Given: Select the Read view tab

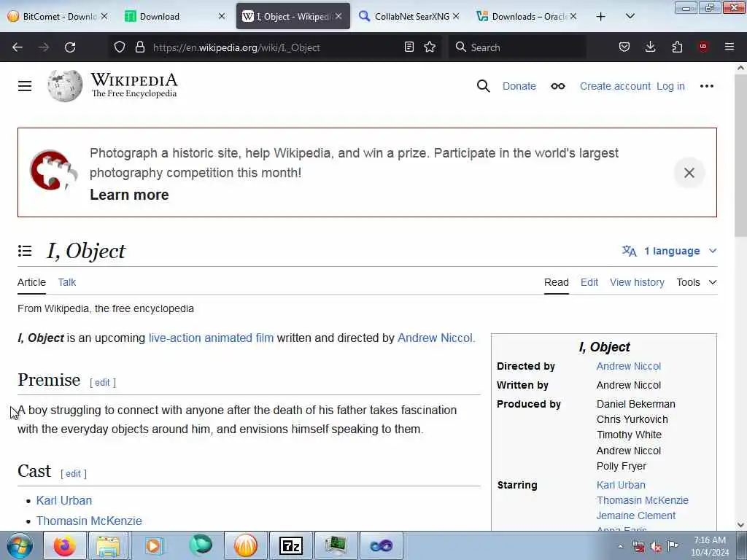Looking at the screenshot, I should click(x=557, y=282).
